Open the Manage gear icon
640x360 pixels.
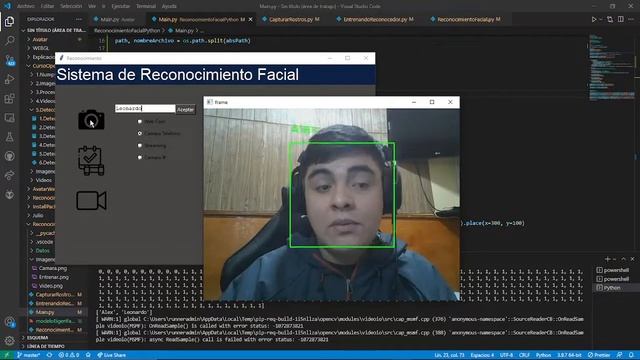tap(9, 340)
